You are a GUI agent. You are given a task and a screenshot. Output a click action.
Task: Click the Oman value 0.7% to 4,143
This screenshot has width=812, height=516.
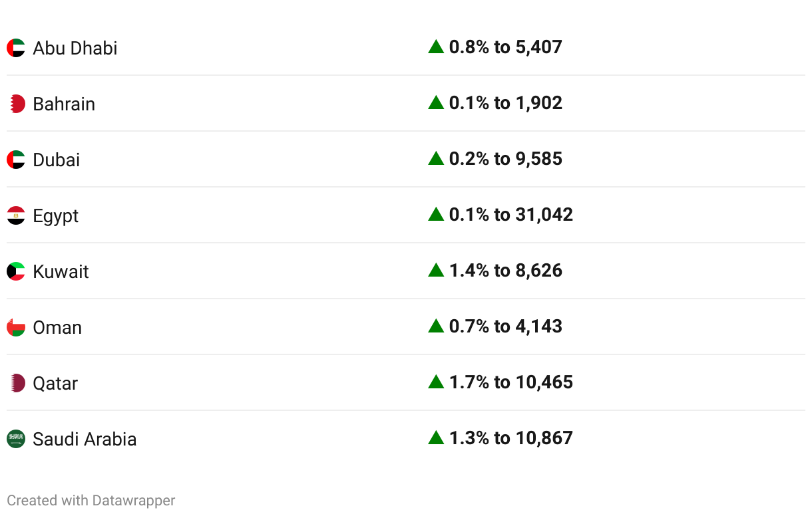[506, 326]
